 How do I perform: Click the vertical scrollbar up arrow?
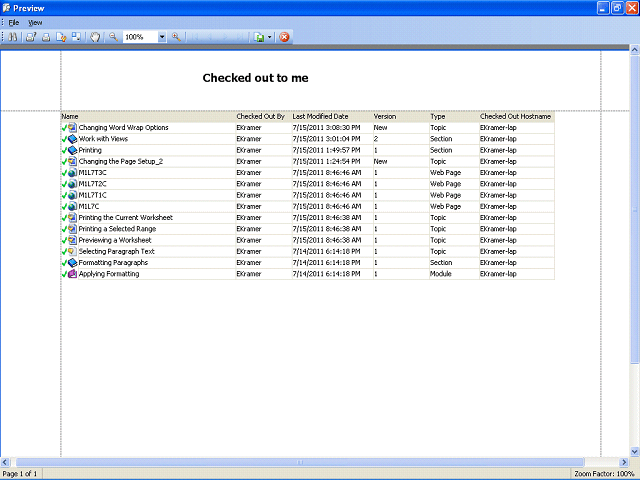[634, 50]
